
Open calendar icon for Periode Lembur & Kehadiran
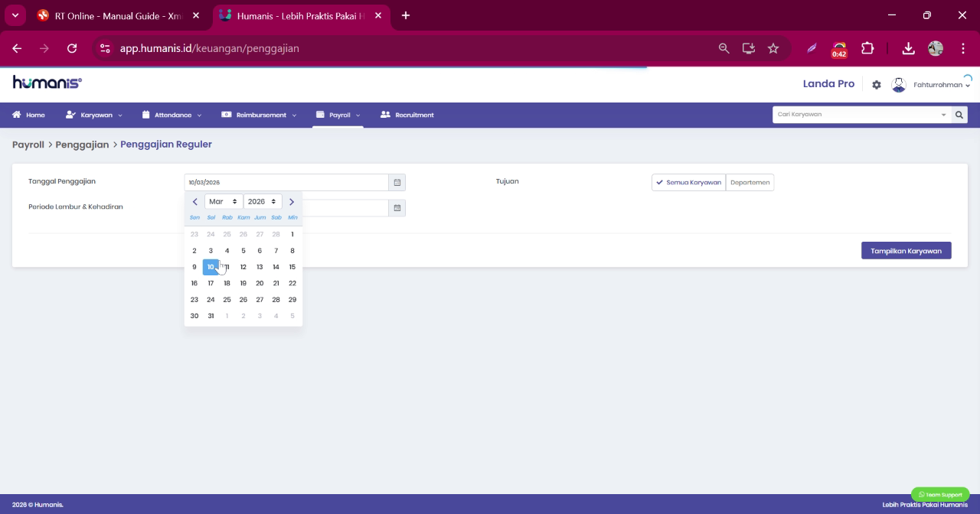(x=397, y=208)
